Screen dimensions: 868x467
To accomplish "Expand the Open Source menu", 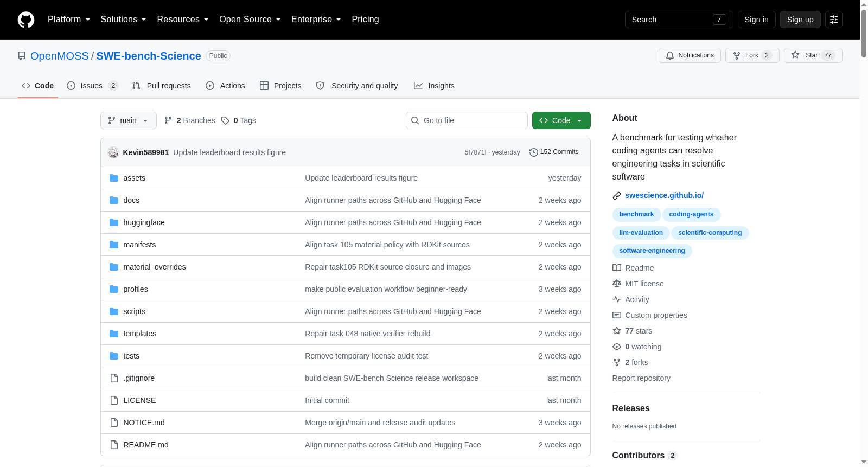I will click(x=250, y=20).
